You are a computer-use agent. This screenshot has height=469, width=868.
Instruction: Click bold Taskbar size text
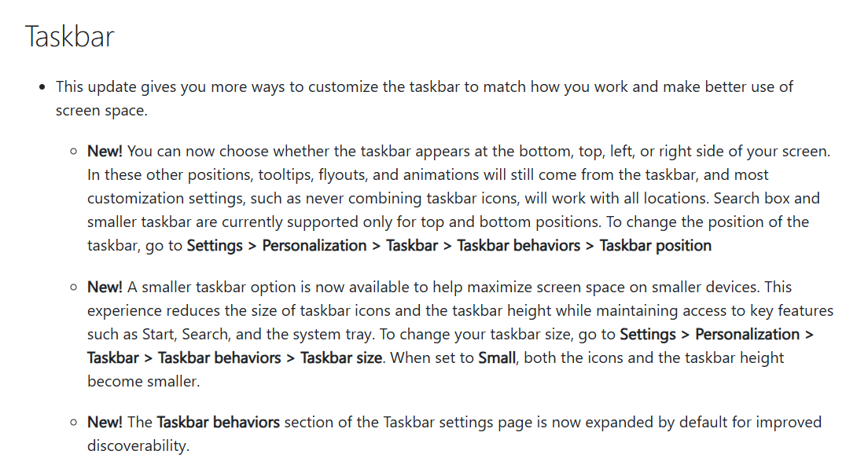pos(341,357)
